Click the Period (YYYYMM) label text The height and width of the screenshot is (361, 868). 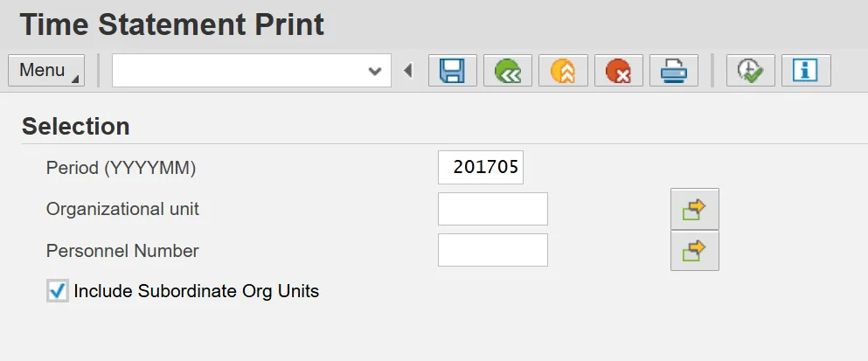pyautogui.click(x=122, y=168)
